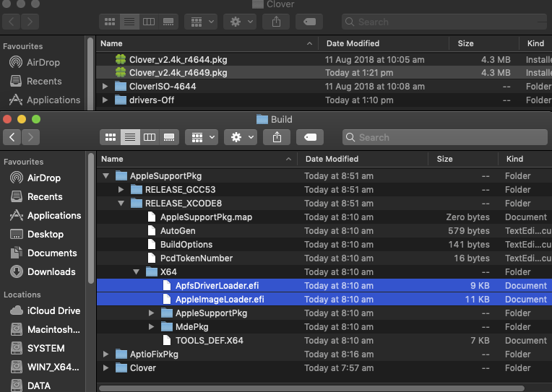Sort Build window by Kind column
This screenshot has width=552, height=392.
pos(525,159)
